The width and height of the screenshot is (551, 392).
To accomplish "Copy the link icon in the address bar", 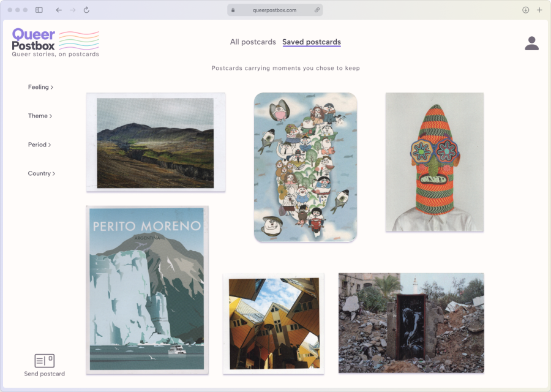I will click(x=317, y=10).
